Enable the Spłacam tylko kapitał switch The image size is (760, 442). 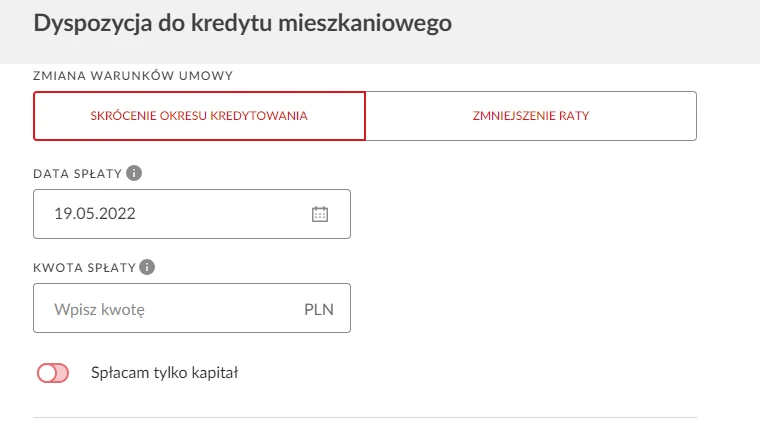pyautogui.click(x=53, y=374)
